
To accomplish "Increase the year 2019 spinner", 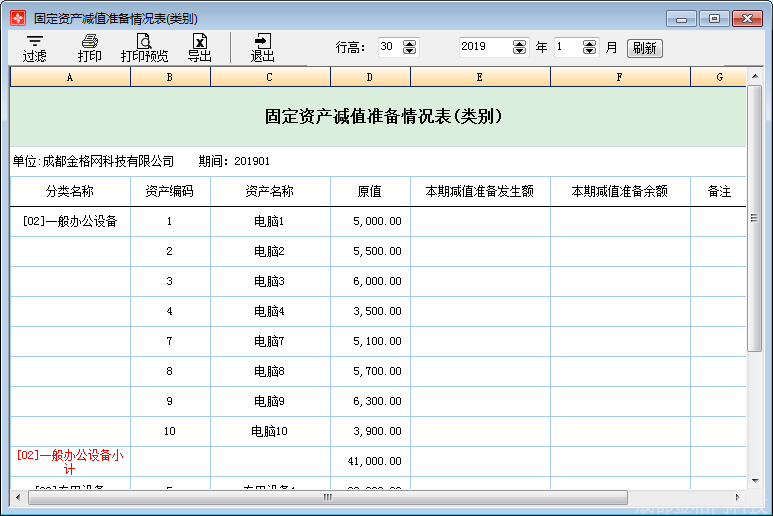I will 519,43.
